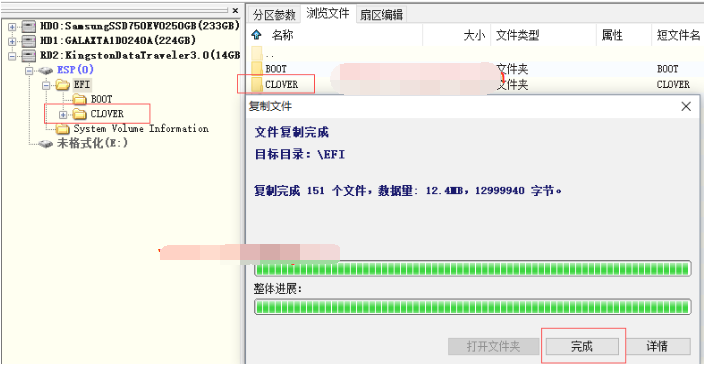The image size is (721, 369).
Task: Click the current file progress bar
Action: [473, 269]
